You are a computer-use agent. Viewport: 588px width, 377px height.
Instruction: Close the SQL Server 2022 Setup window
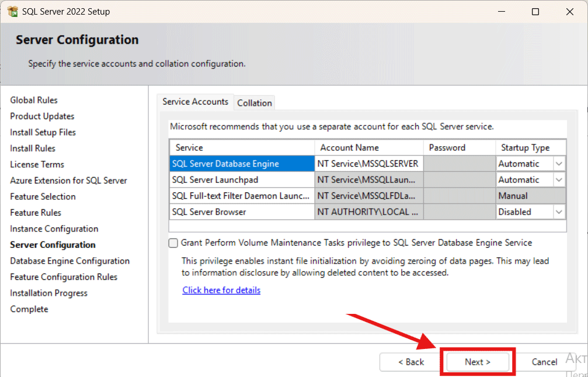[570, 12]
